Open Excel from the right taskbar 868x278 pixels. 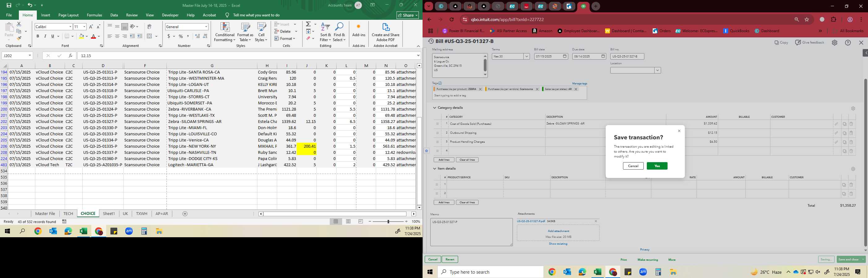tap(597, 272)
